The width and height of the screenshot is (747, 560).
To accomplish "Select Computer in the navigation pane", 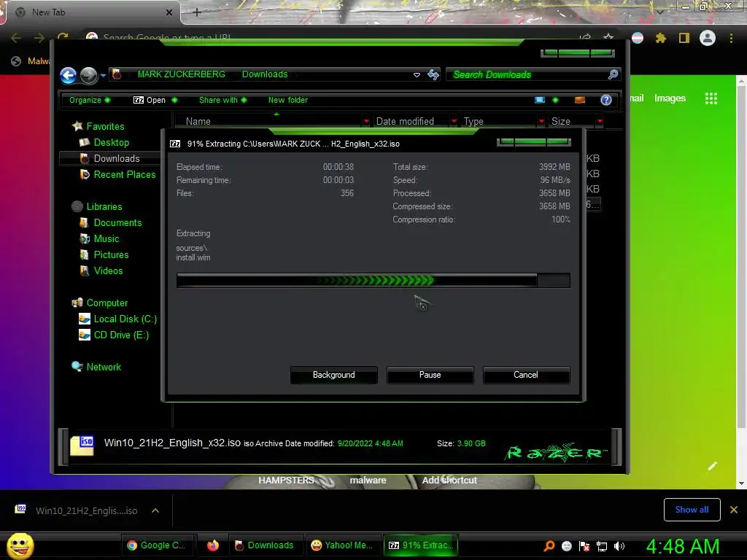I will tap(99, 303).
